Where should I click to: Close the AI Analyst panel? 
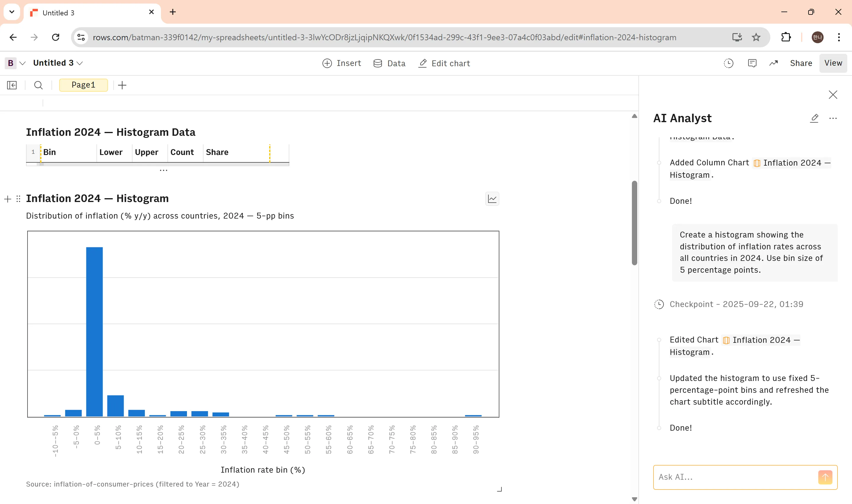point(833,94)
